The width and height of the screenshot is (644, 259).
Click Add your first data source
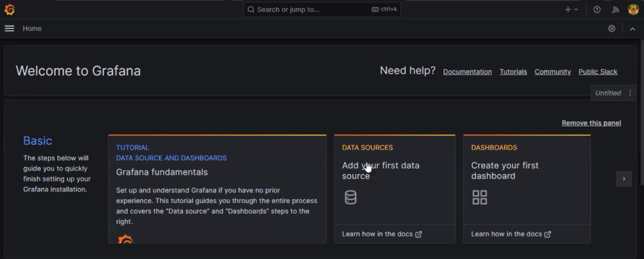(x=380, y=170)
